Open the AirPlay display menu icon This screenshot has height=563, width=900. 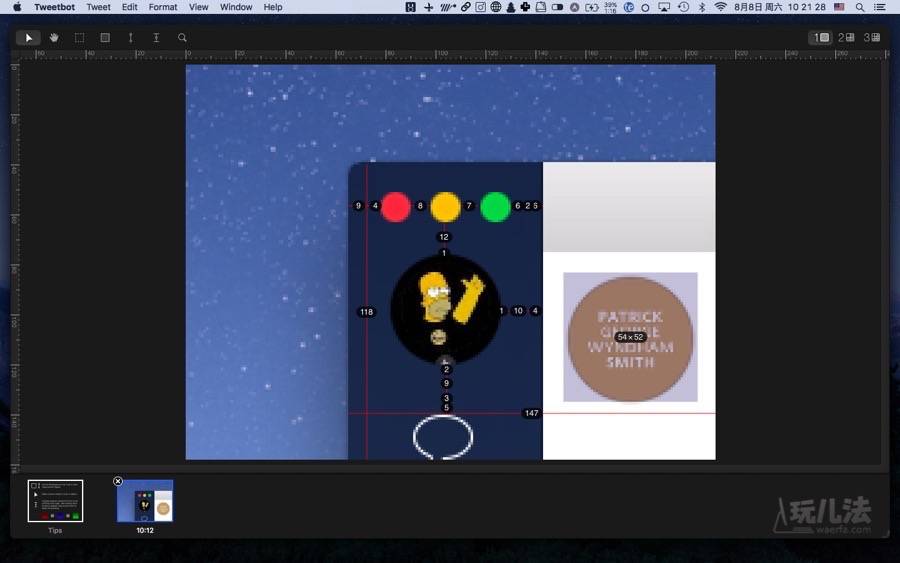(664, 7)
